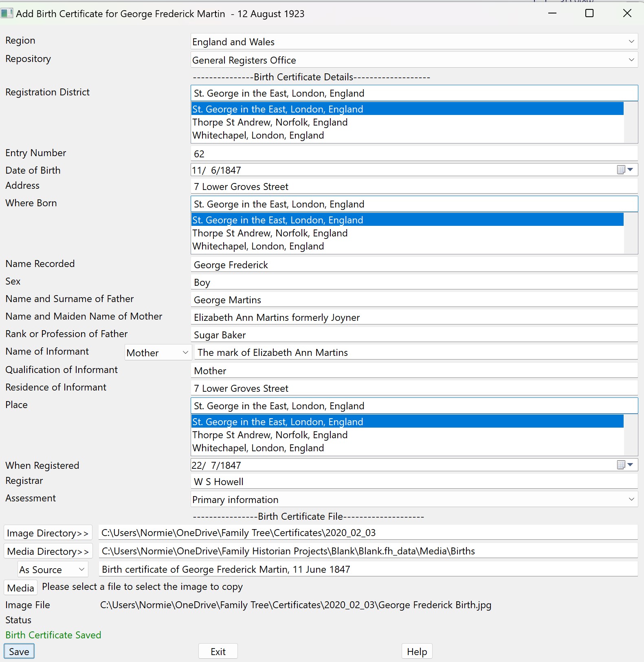Click the application icon in title bar
This screenshot has height=662, width=644.
pos(7,13)
